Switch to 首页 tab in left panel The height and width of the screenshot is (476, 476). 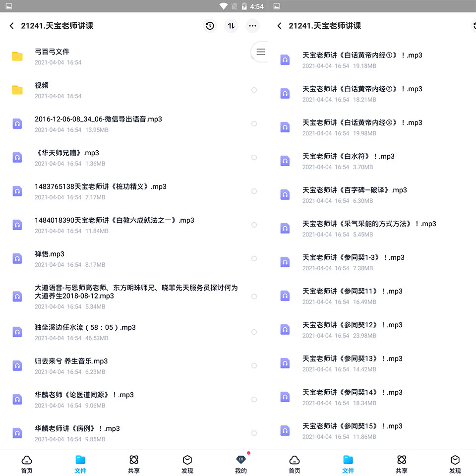(27, 464)
